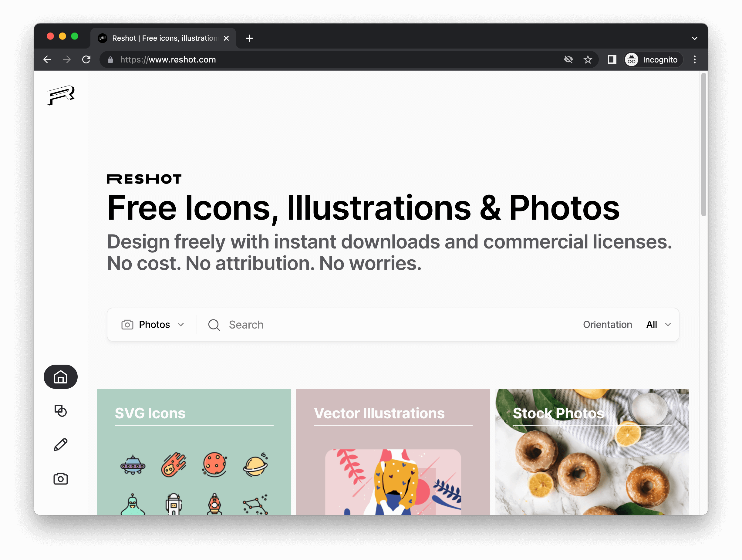The width and height of the screenshot is (742, 560).
Task: Click the UFO icon in SVG Icons card
Action: (133, 465)
